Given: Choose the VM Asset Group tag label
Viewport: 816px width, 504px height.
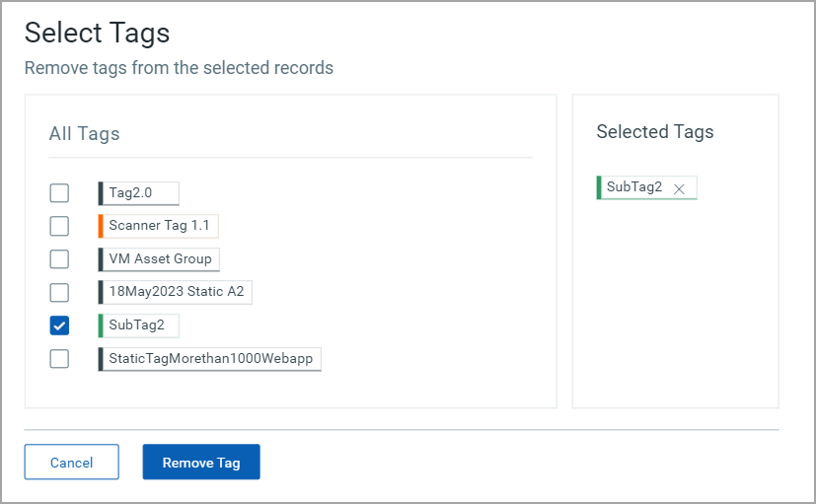Looking at the screenshot, I should 159,259.
